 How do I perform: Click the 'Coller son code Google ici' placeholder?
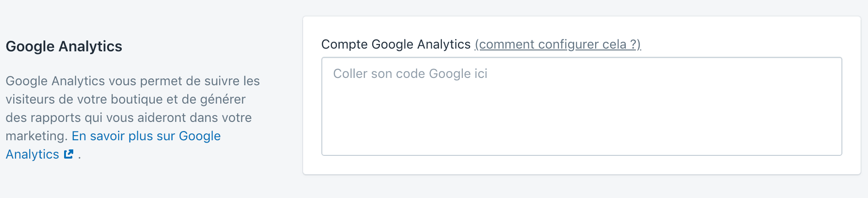click(x=410, y=74)
